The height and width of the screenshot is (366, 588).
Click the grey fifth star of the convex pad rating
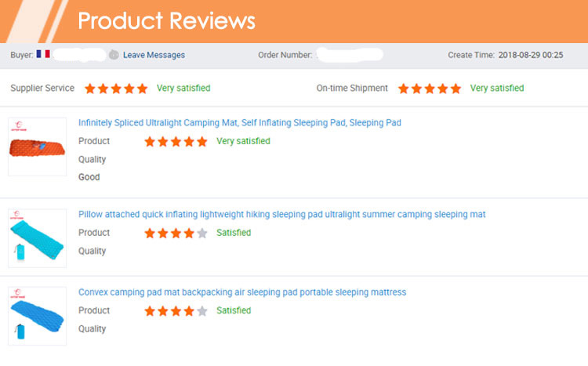pos(202,311)
